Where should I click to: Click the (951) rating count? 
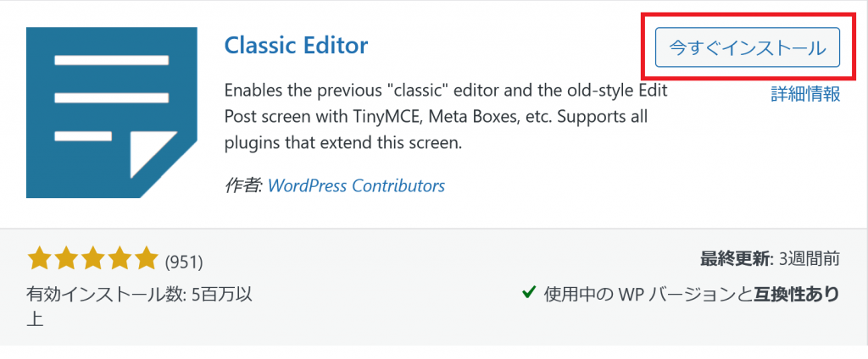pyautogui.click(x=184, y=262)
